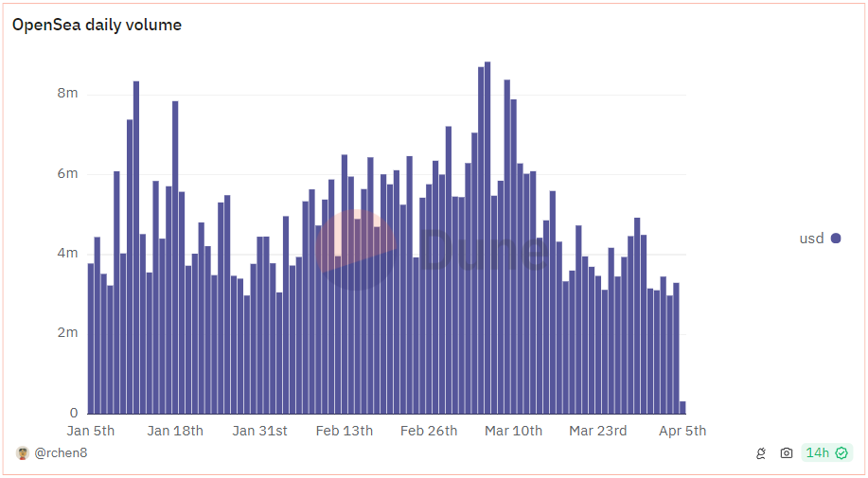The width and height of the screenshot is (868, 478).
Task: Click the Feb 26th axis label
Action: [x=429, y=431]
